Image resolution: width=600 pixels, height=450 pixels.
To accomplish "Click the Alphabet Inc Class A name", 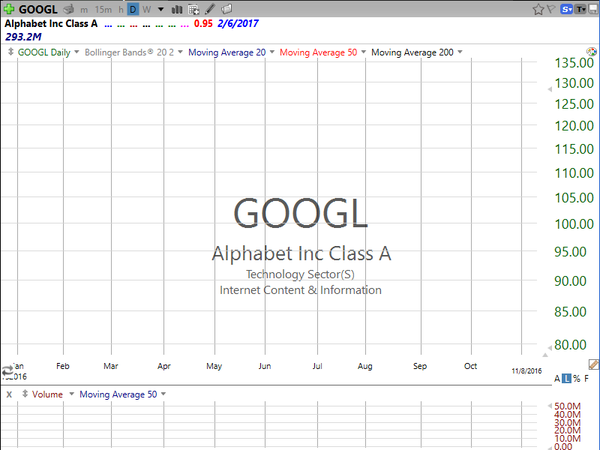I will (51, 24).
